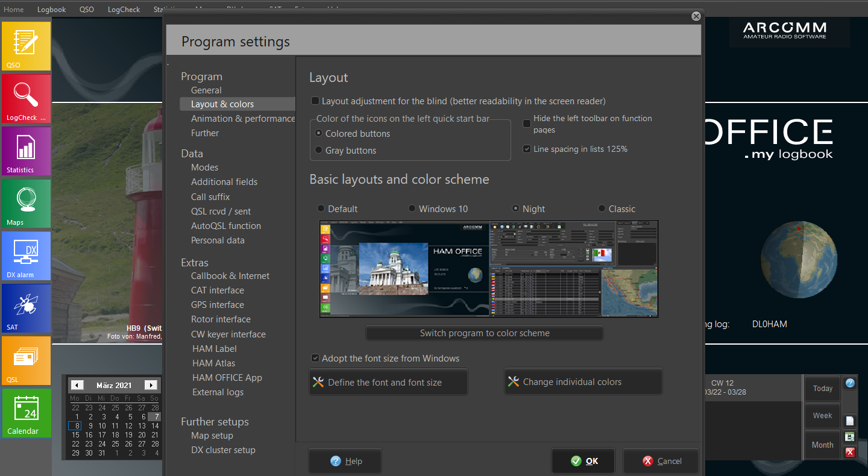The height and width of the screenshot is (476, 868).
Task: Click Change individual colors button
Action: [x=583, y=382]
